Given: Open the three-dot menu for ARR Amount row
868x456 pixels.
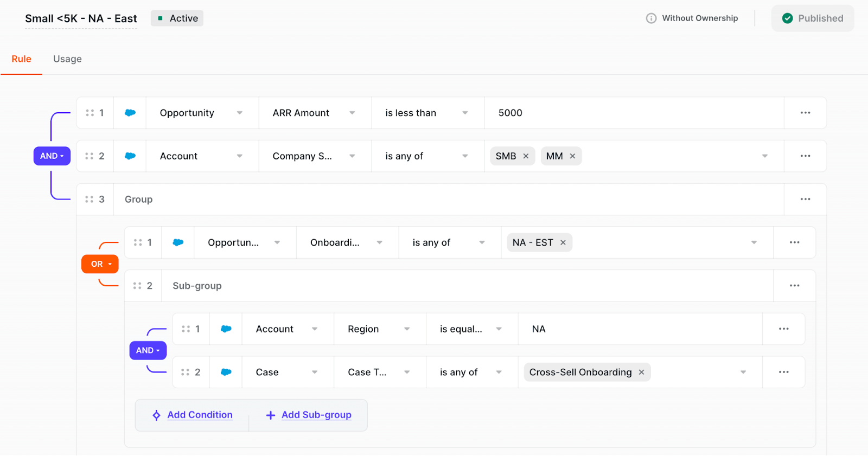Looking at the screenshot, I should click(x=805, y=113).
